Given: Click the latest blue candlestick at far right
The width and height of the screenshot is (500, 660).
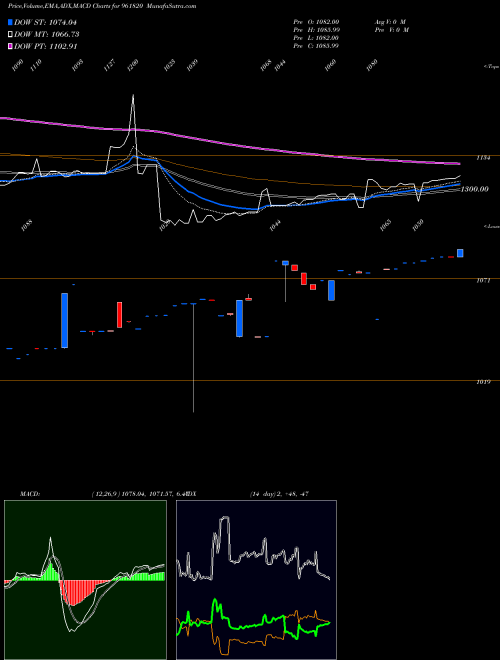Looking at the screenshot, I should pos(460,253).
